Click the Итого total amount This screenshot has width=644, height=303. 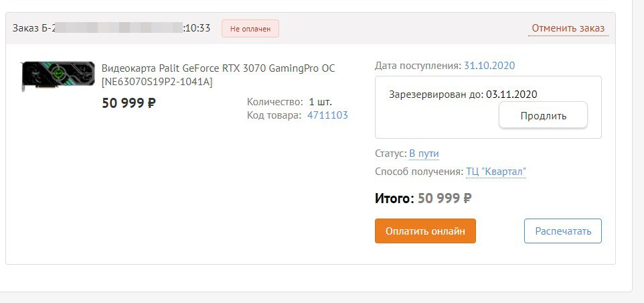[x=445, y=198]
